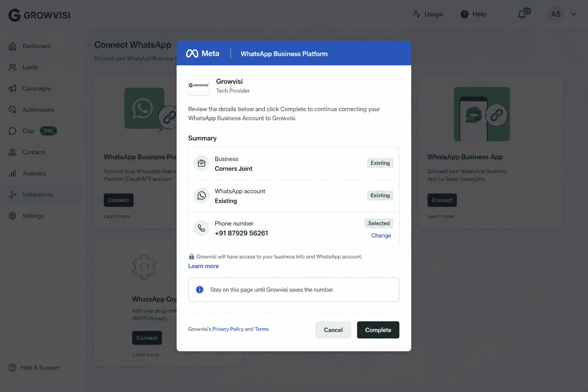Image resolution: width=588 pixels, height=392 pixels.
Task: Click the phone number +91 87929 56261
Action: coord(241,233)
